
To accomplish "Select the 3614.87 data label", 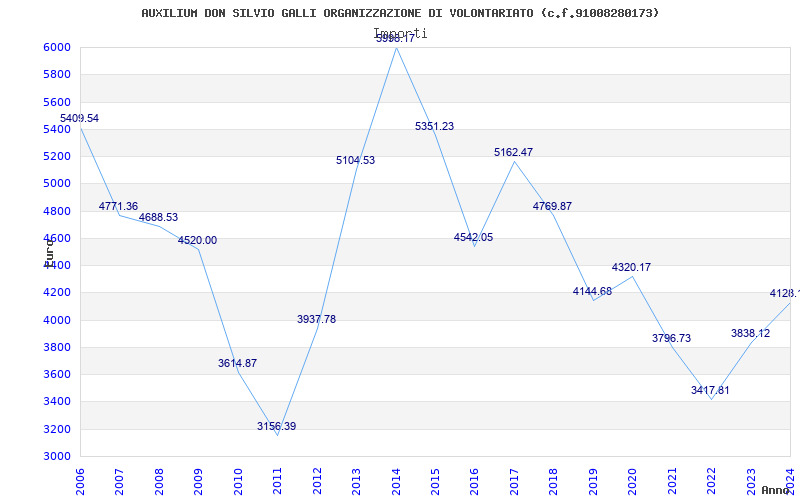I will pos(237,363).
